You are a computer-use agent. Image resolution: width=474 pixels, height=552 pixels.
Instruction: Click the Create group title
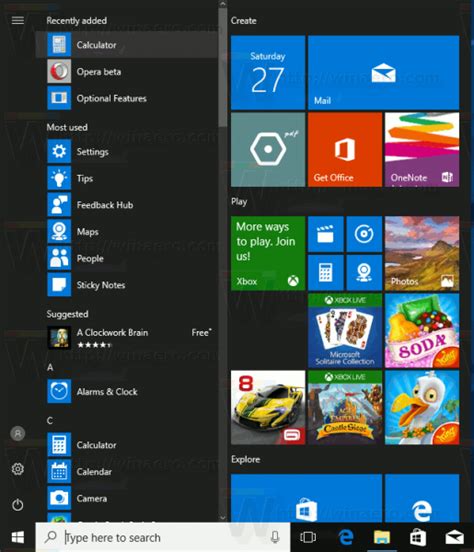[243, 20]
